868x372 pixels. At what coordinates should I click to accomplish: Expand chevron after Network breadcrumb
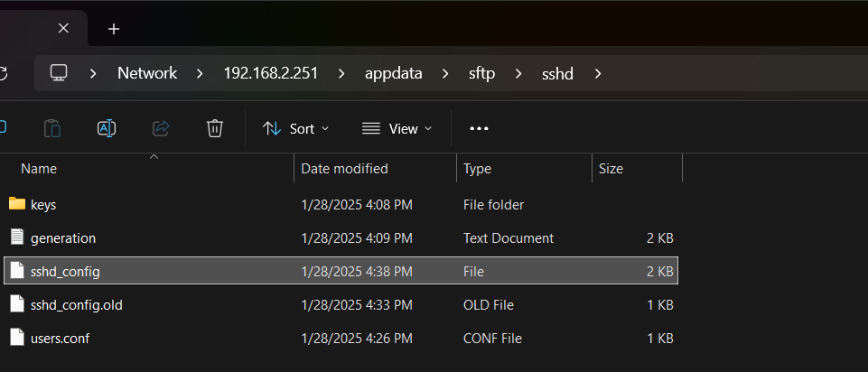click(201, 73)
